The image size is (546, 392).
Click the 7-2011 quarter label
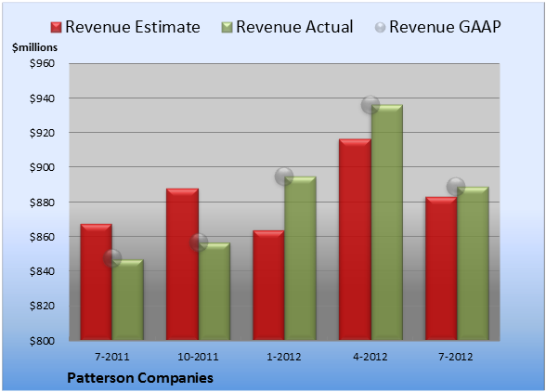[112, 357]
